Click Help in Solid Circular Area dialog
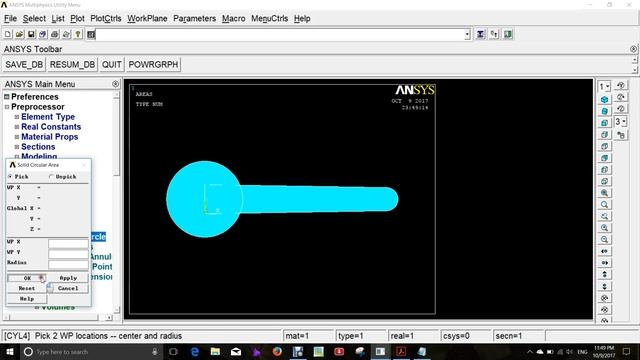Screen dimensions: 640x360 [x=27, y=299]
